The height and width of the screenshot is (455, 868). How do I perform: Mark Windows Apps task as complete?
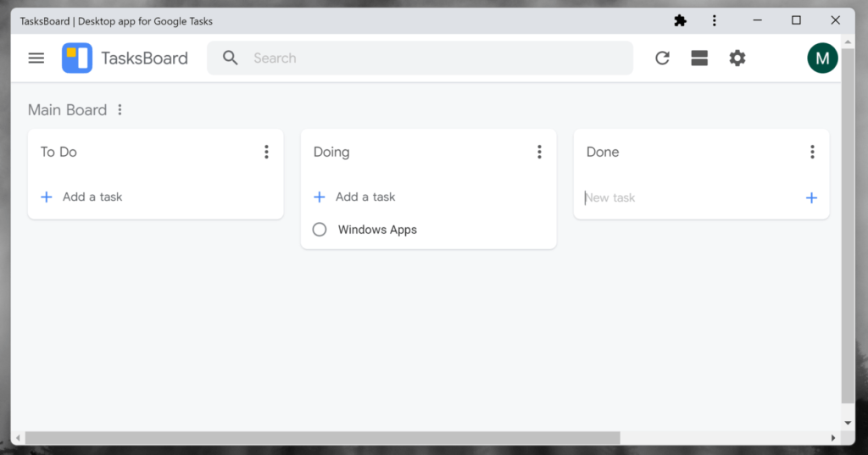pyautogui.click(x=320, y=230)
